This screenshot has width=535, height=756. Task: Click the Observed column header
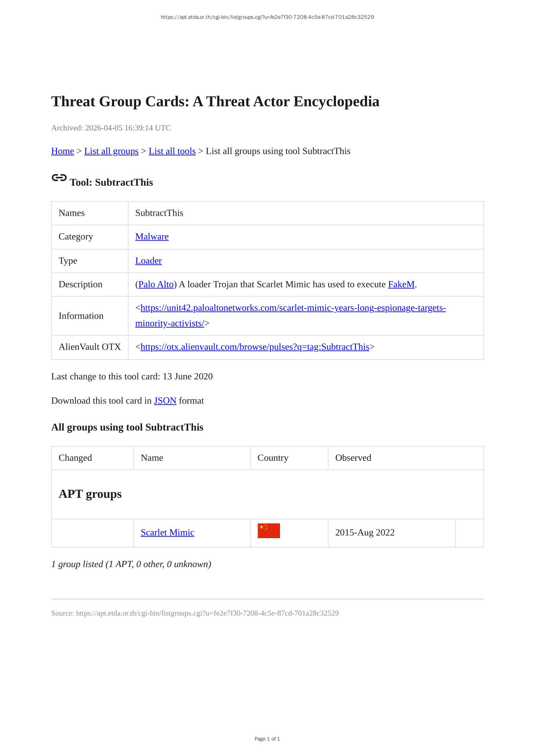click(x=353, y=458)
